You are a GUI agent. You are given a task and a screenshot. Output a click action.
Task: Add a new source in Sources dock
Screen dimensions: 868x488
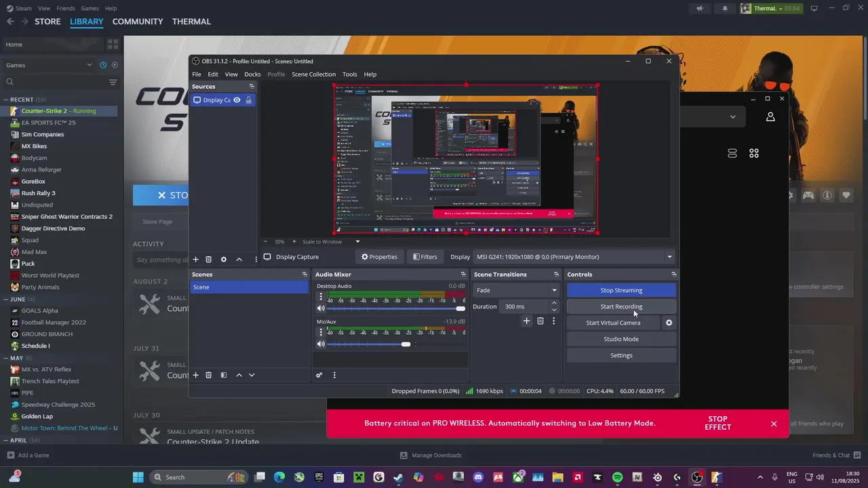(x=196, y=260)
